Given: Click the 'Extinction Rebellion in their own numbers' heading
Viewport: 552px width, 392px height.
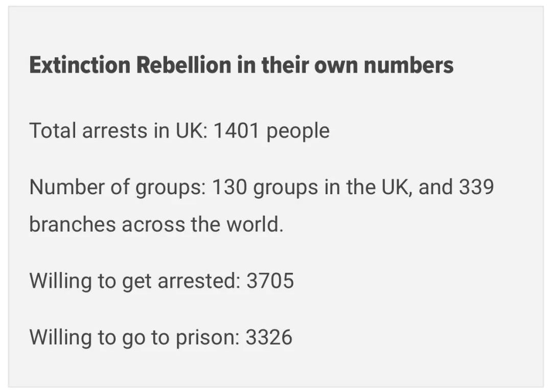Looking at the screenshot, I should 241,65.
